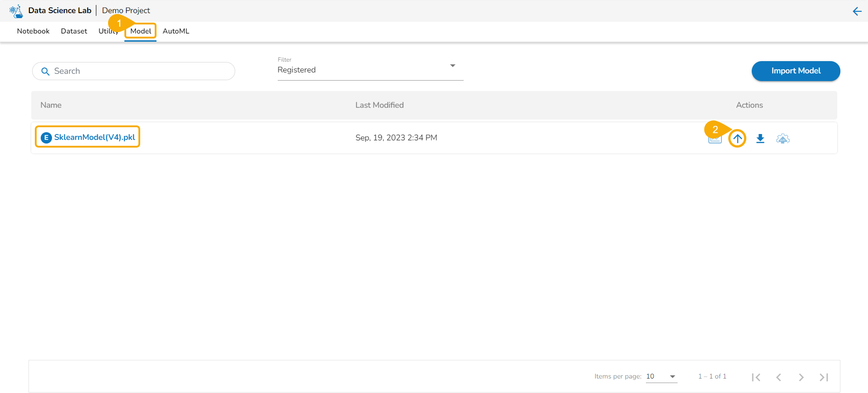Viewport: 868px width, 393px height.
Task: Click into the Search input field
Action: pos(140,71)
